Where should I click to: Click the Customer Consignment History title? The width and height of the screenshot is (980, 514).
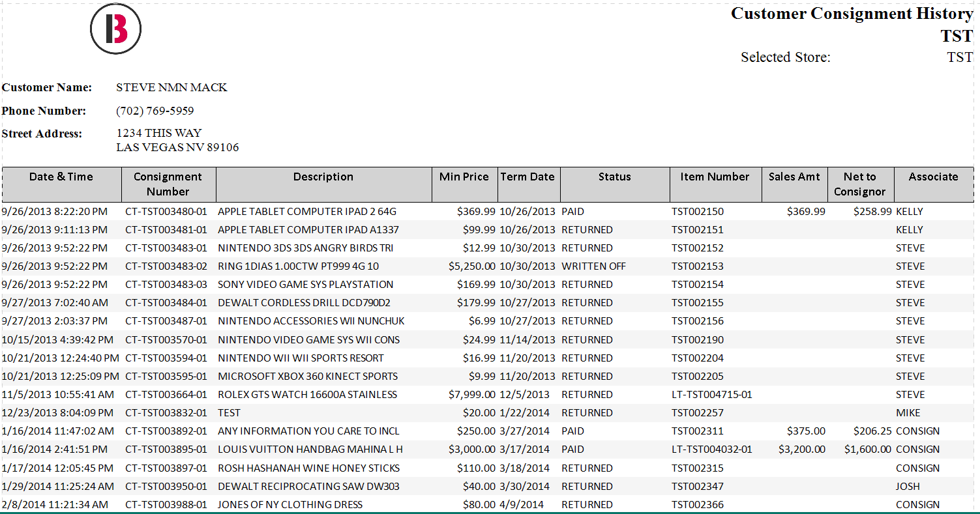[x=852, y=14]
